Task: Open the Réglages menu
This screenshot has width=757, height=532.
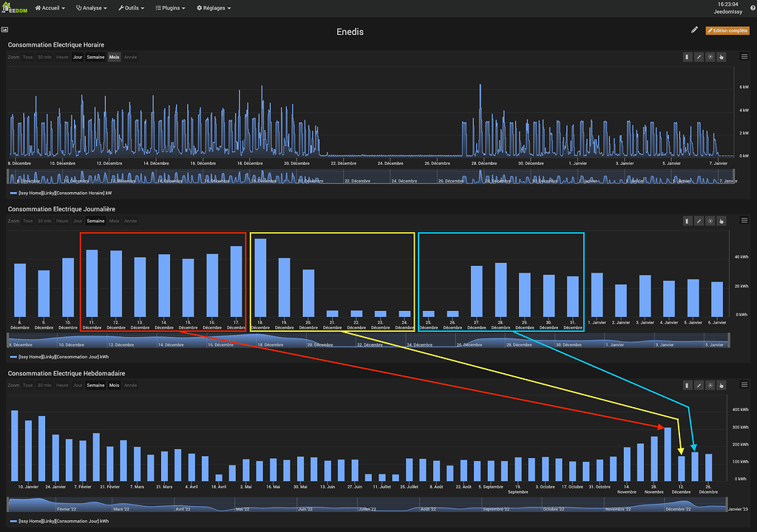Action: (214, 8)
